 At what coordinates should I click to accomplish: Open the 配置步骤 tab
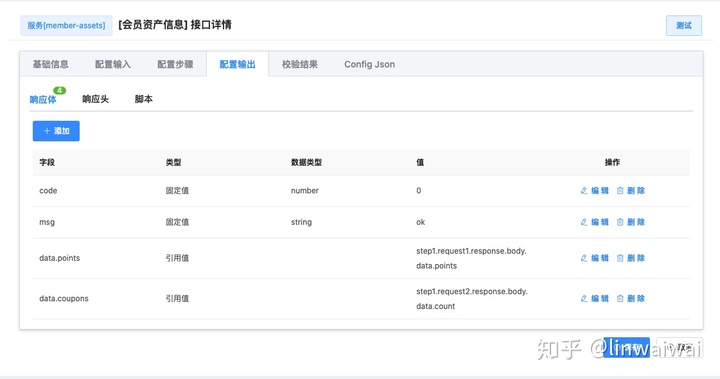pyautogui.click(x=175, y=64)
